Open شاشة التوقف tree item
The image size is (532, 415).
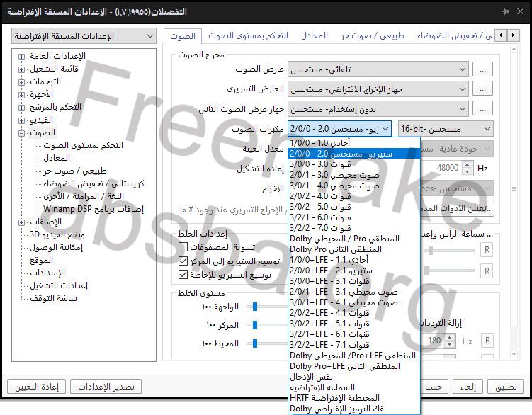point(53,298)
